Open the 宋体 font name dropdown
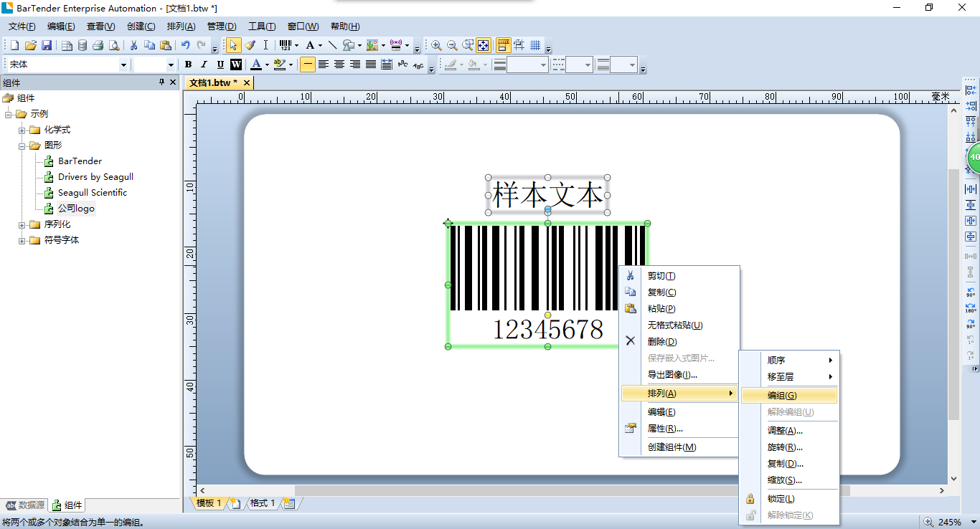This screenshot has width=980, height=529. point(123,65)
